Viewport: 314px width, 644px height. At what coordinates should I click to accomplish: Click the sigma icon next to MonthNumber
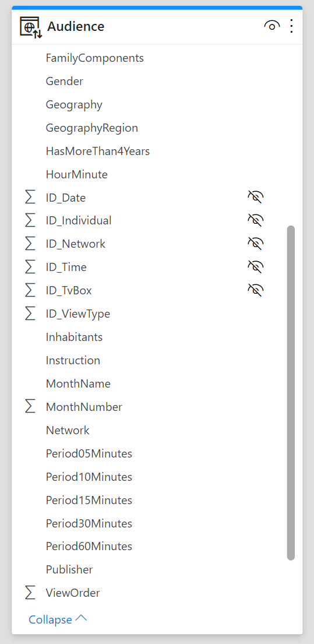(x=30, y=407)
